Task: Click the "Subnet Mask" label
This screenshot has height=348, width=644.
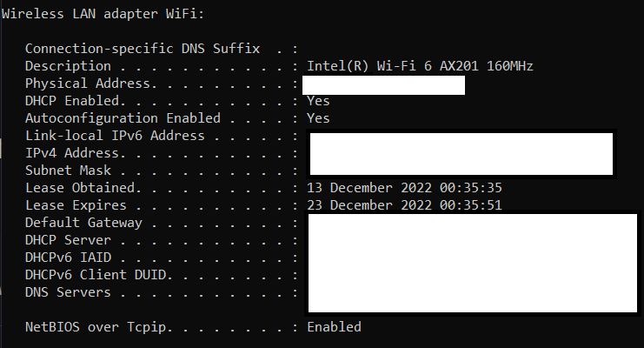Action: (68, 171)
